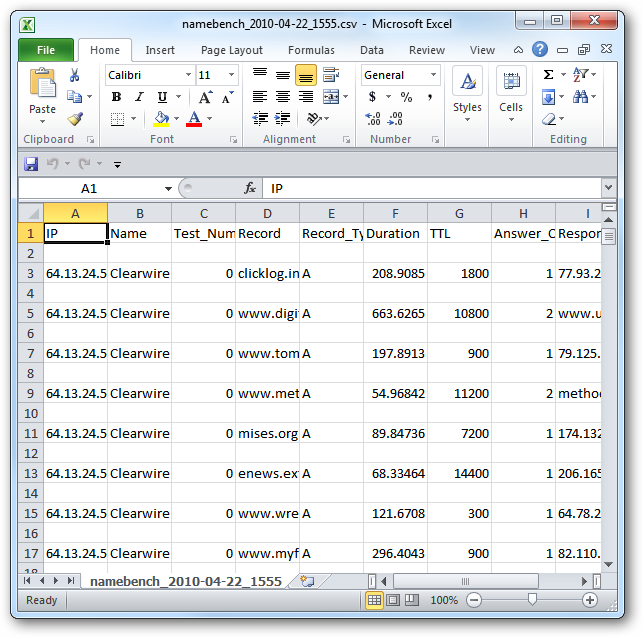The width and height of the screenshot is (643, 637).
Task: Toggle Underline formatting
Action: 162,97
